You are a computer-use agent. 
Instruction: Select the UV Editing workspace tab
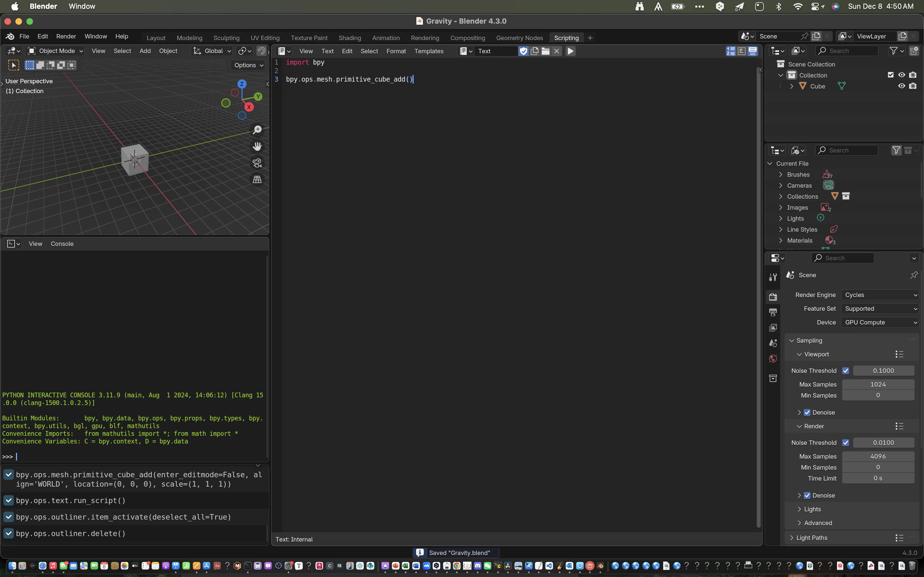(x=265, y=37)
